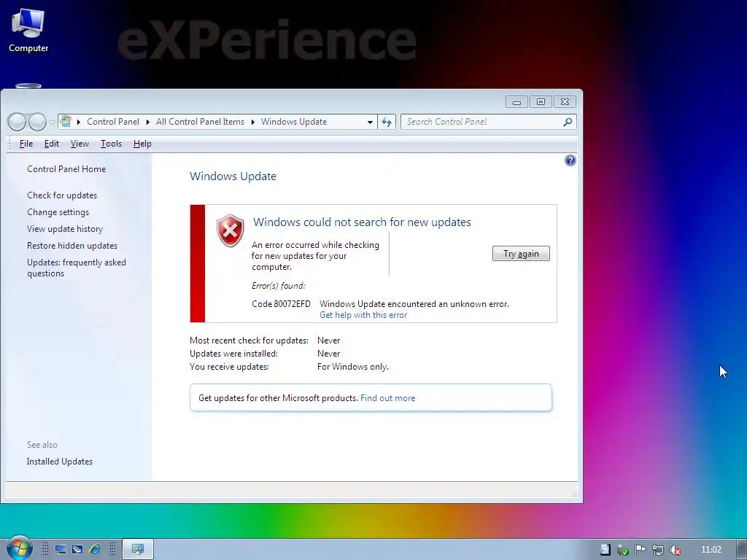Go to Control Panel Home
The width and height of the screenshot is (747, 560).
tap(66, 169)
